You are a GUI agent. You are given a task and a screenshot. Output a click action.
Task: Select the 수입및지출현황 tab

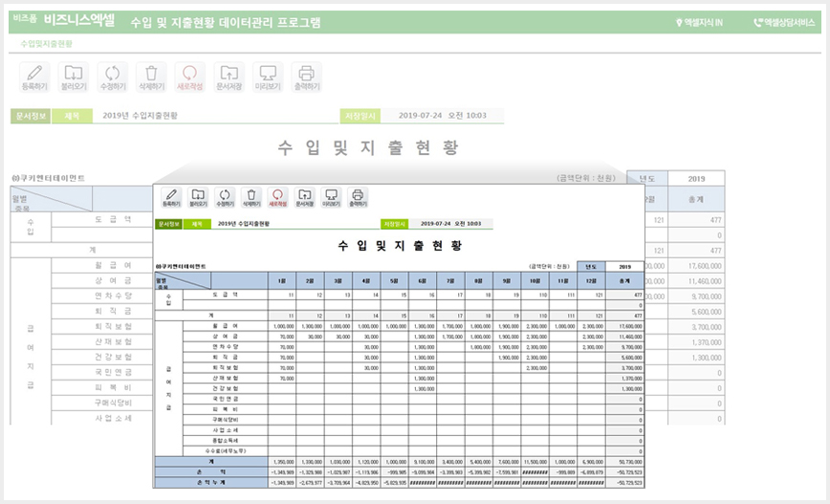pos(46,44)
